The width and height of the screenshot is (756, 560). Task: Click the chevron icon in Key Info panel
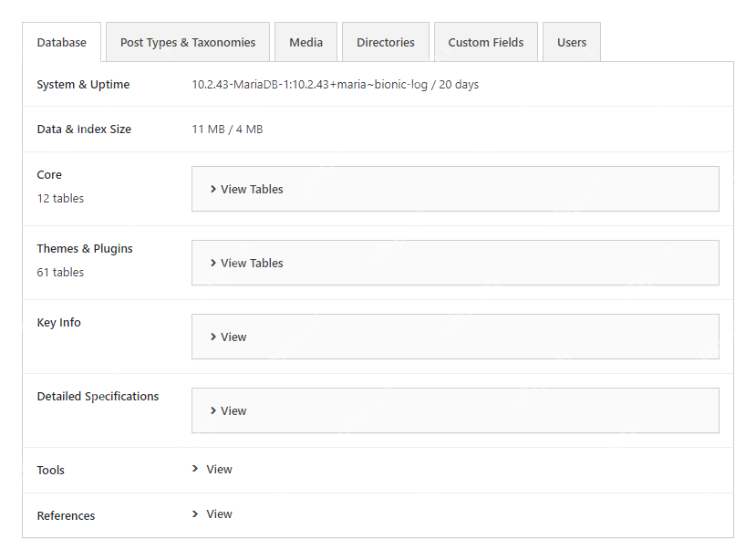pyautogui.click(x=213, y=337)
